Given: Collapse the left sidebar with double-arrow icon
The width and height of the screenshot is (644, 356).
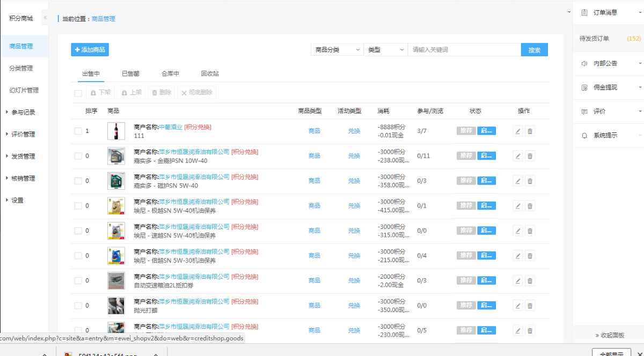Looking at the screenshot, I should [45, 18].
